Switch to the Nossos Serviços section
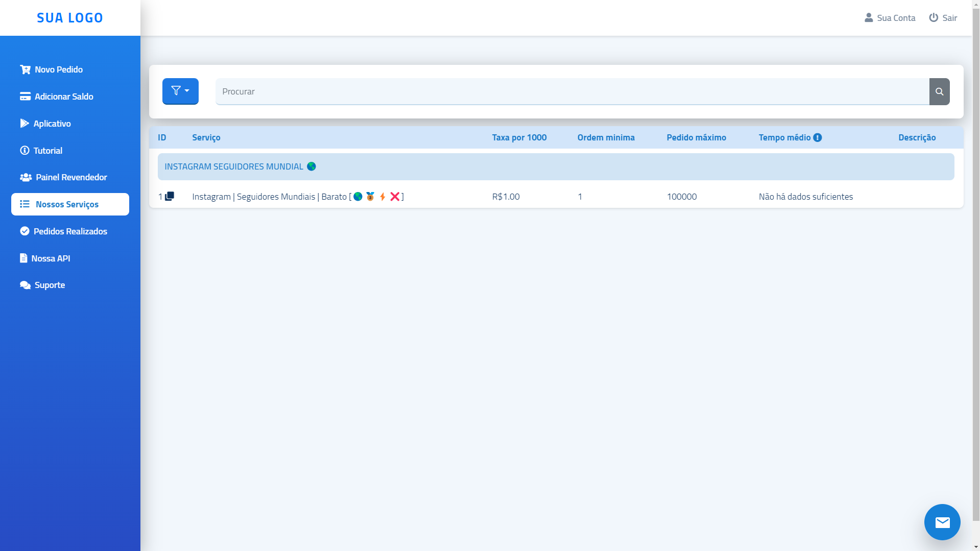 [x=67, y=204]
